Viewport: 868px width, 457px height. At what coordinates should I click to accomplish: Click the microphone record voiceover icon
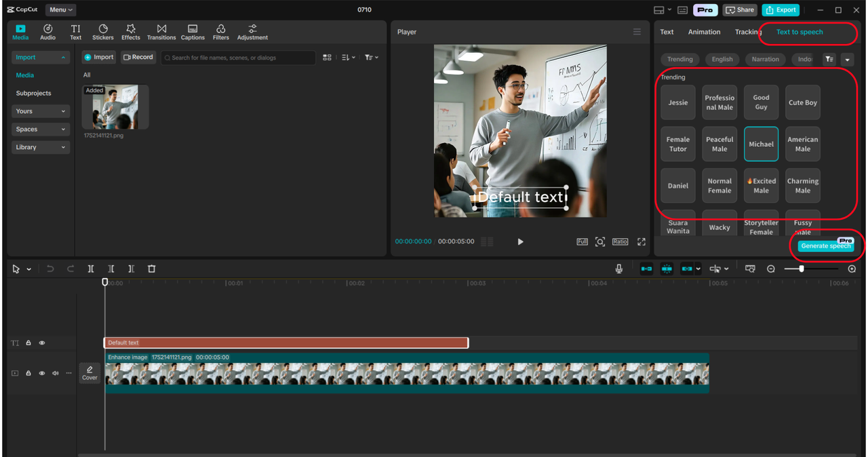[x=619, y=269]
